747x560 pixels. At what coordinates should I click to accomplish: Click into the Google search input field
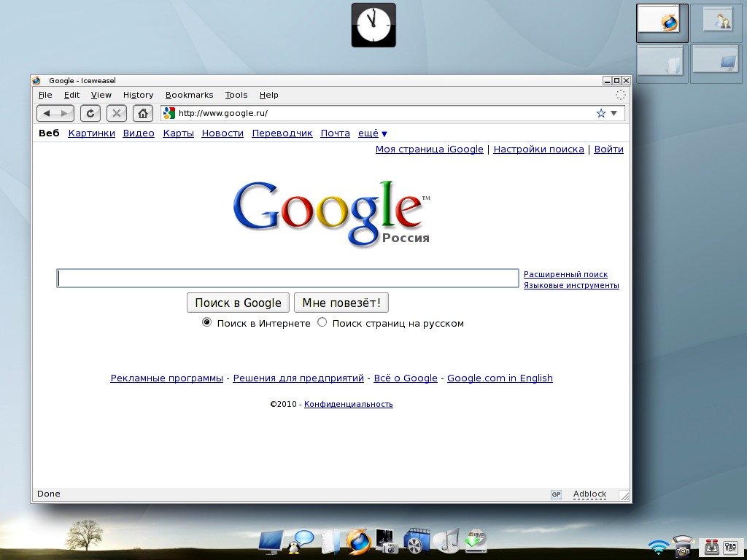[287, 278]
